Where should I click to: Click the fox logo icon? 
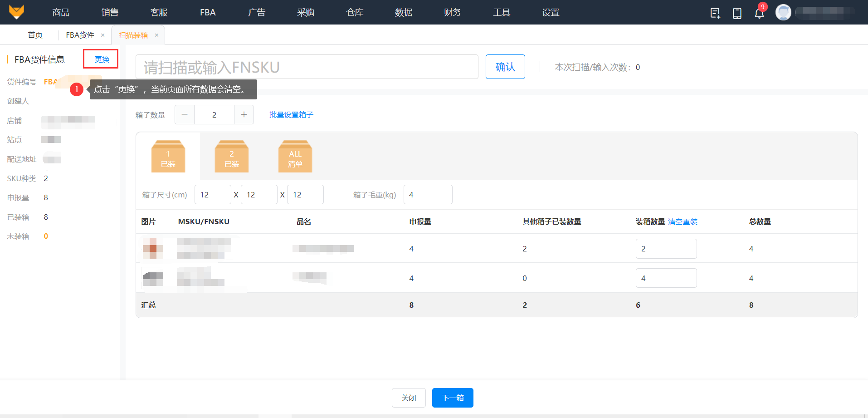click(x=17, y=12)
